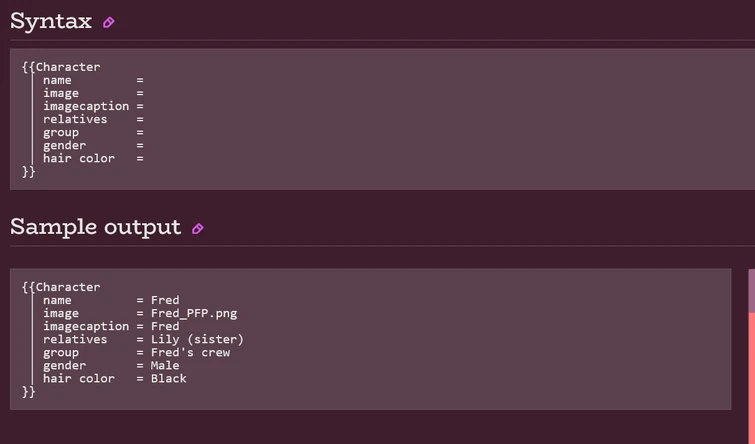This screenshot has width=755, height=444.
Task: Click the opening {{Character line in Syntax block
Action: pyautogui.click(x=61, y=67)
